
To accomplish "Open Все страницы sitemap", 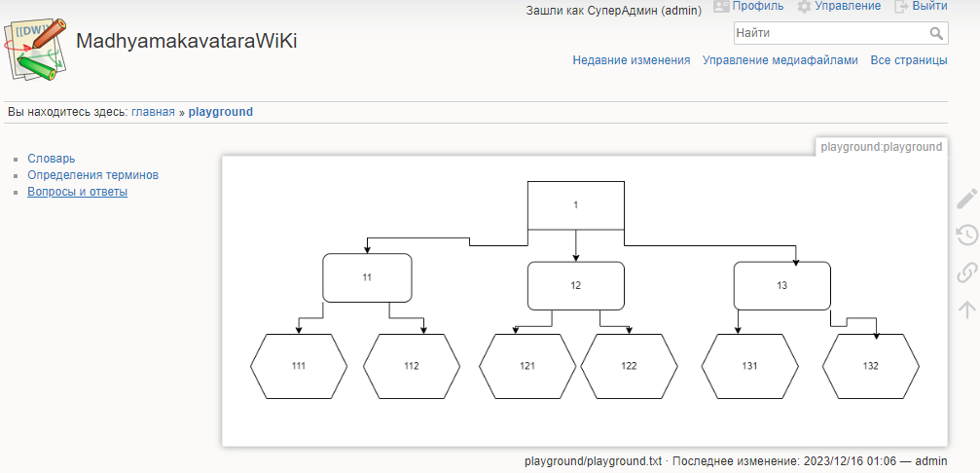I will [x=908, y=60].
